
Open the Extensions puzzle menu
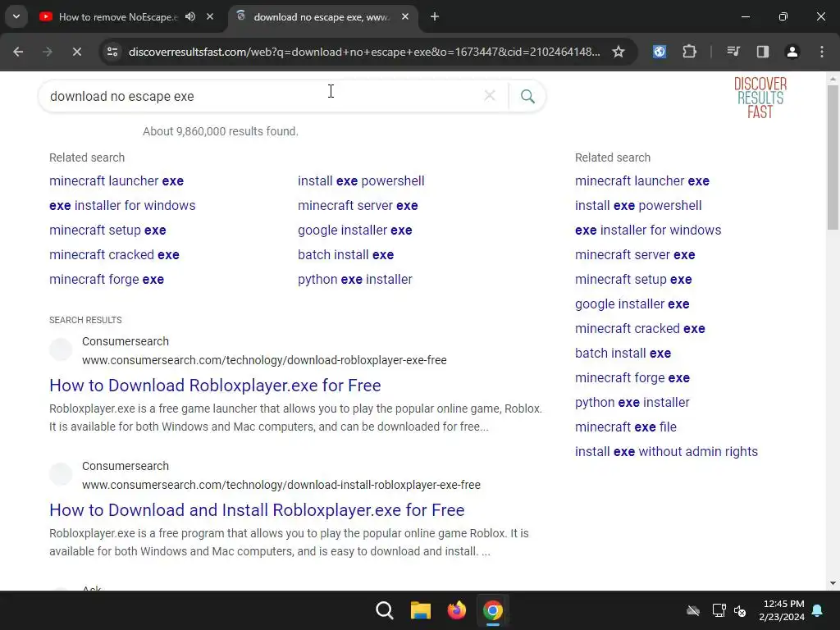[x=689, y=52]
